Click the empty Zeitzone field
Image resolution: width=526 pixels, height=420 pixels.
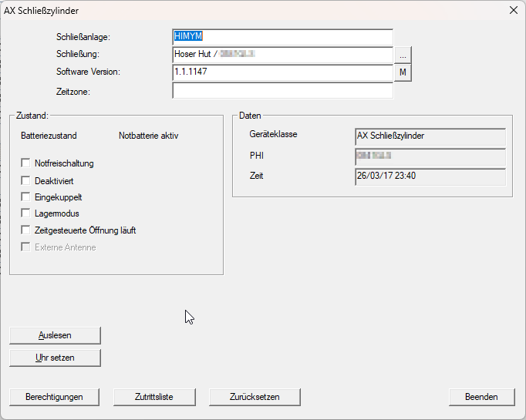click(x=282, y=91)
